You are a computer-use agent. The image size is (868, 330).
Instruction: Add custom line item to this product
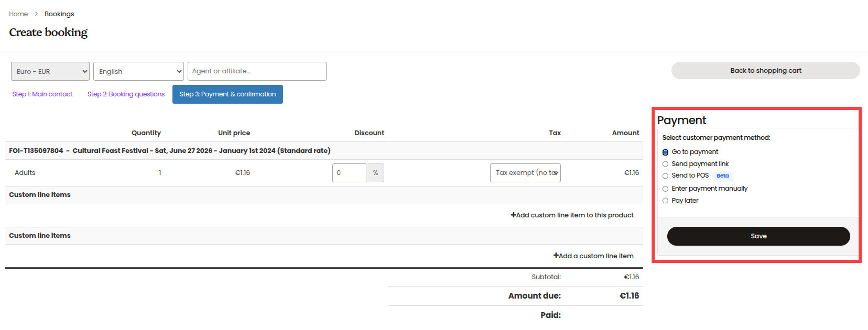click(x=572, y=215)
